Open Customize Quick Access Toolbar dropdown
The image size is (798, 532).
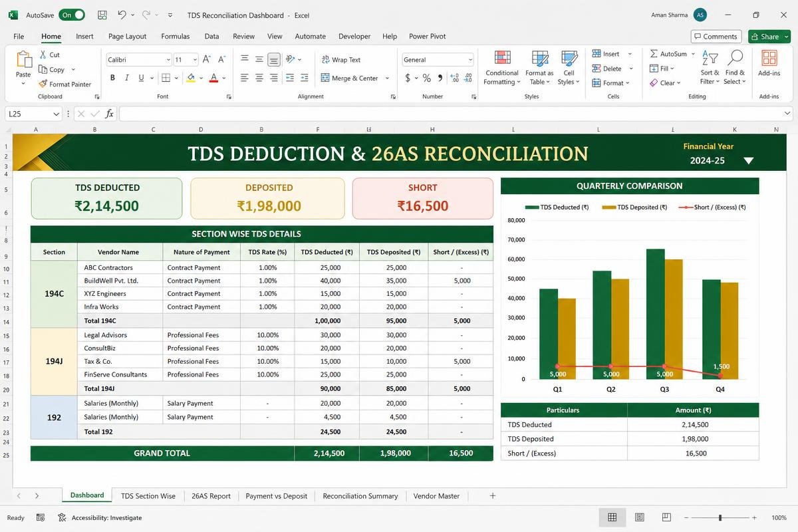click(x=170, y=15)
